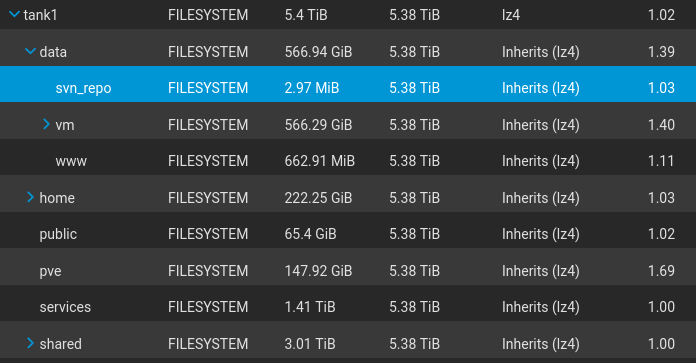Image resolution: width=696 pixels, height=363 pixels.
Task: Select the public dataset name
Action: pyautogui.click(x=58, y=234)
